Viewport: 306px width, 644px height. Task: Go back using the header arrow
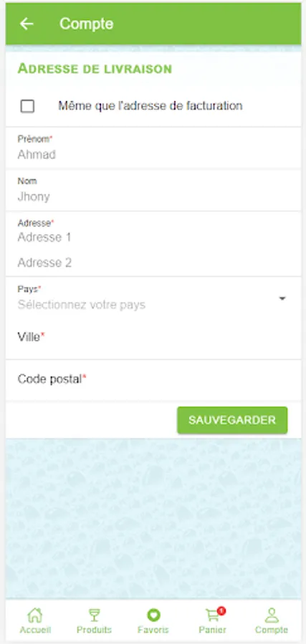(x=27, y=24)
